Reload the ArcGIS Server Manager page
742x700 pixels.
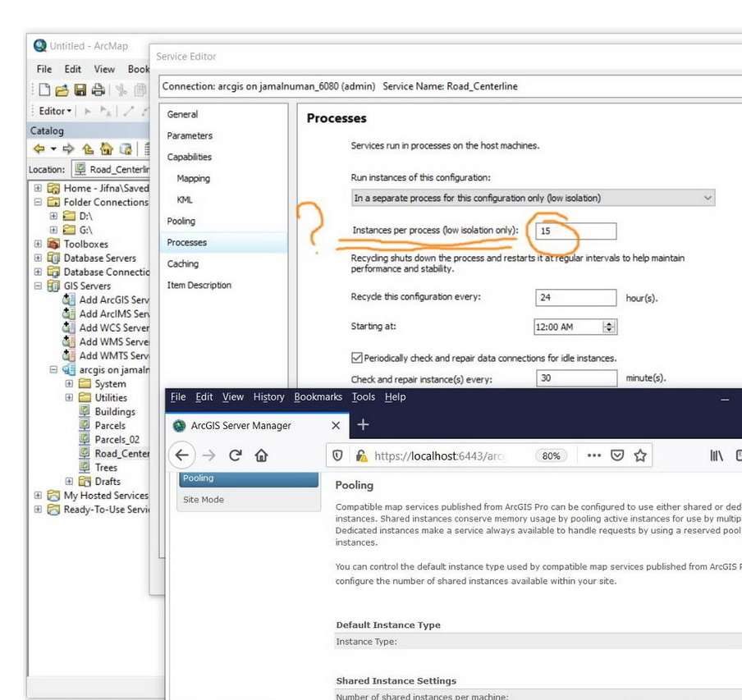tap(236, 455)
